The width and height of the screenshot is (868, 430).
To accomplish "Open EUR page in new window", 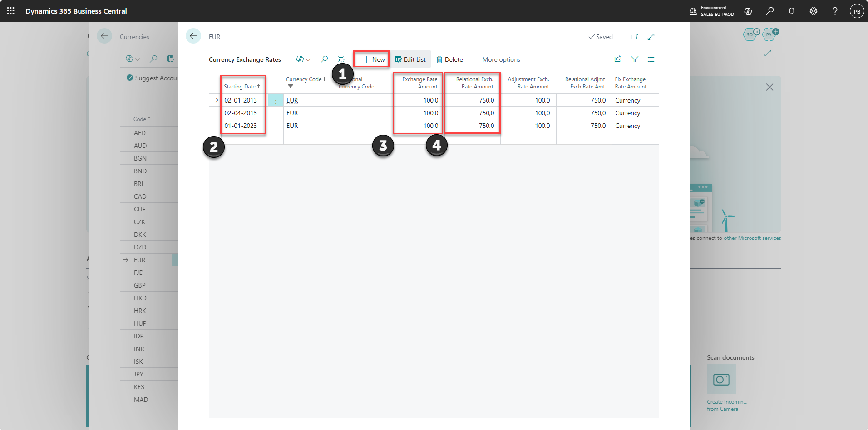I will pyautogui.click(x=634, y=37).
